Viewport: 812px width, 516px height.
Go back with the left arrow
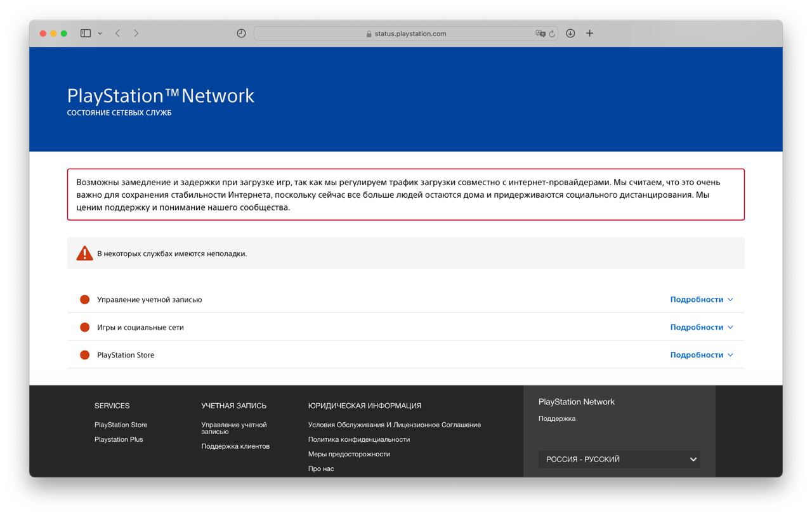(117, 33)
